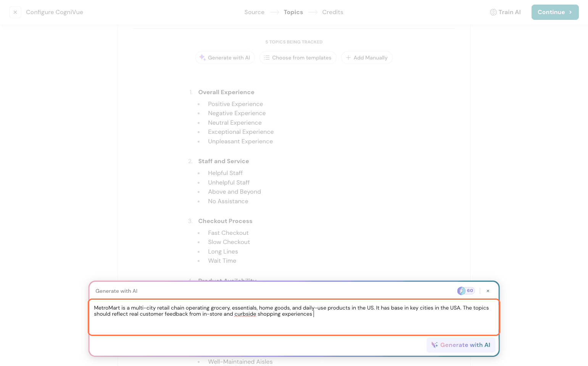Select the Staff and Service topic
This screenshot has width=588, height=366.
223,161
